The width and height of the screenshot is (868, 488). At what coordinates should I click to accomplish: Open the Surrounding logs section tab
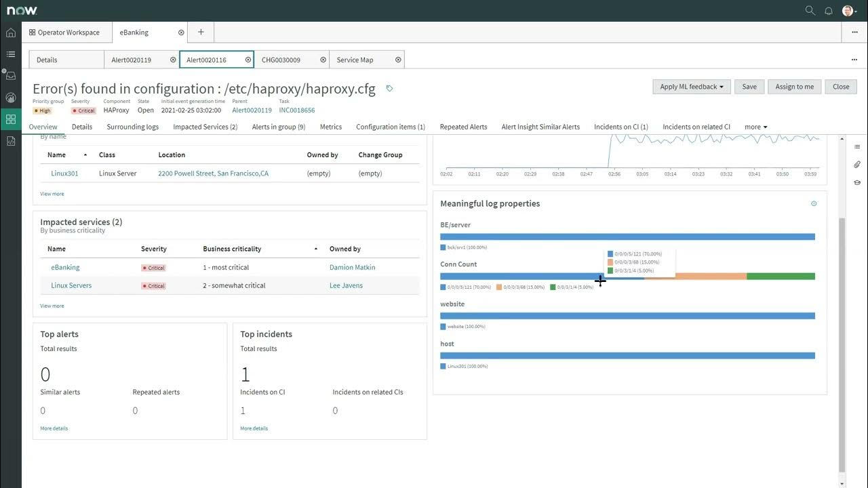pyautogui.click(x=132, y=127)
